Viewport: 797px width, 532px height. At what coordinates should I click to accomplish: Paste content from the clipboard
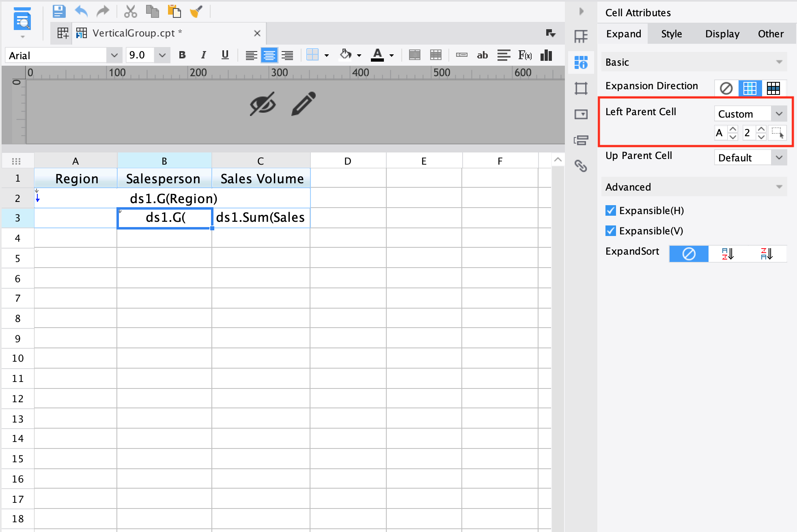(174, 11)
